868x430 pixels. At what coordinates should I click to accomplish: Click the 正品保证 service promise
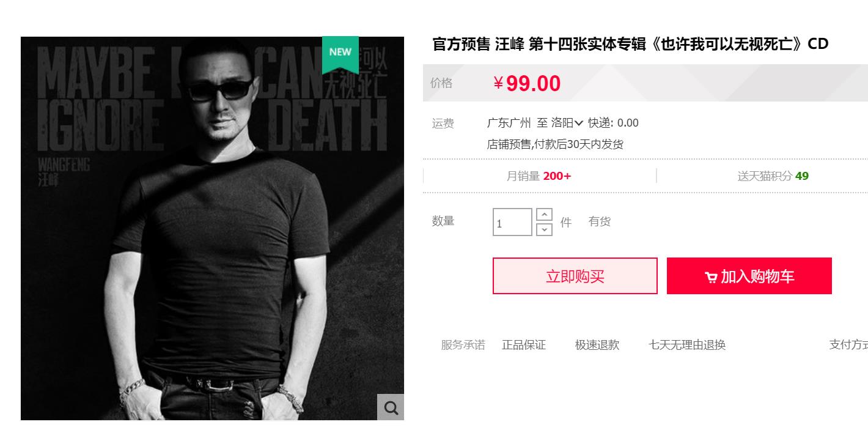point(524,345)
